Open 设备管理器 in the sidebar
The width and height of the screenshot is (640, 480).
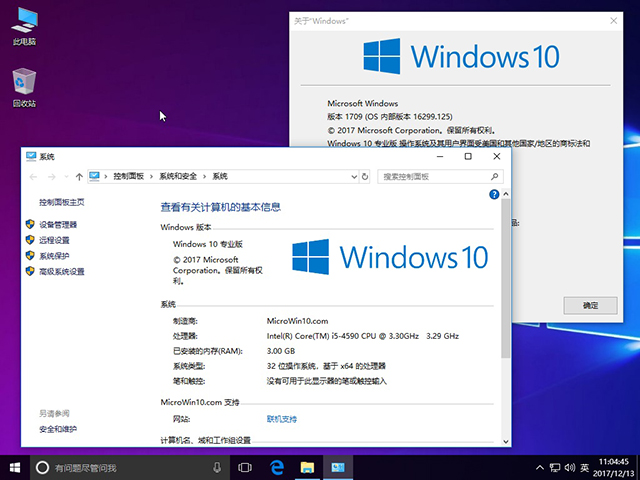[x=58, y=224]
